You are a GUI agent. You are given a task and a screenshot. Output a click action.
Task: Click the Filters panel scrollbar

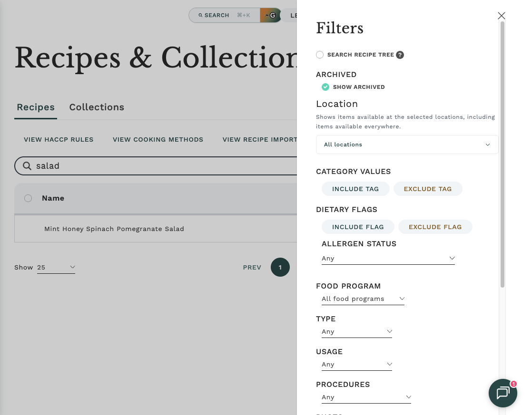[502, 154]
